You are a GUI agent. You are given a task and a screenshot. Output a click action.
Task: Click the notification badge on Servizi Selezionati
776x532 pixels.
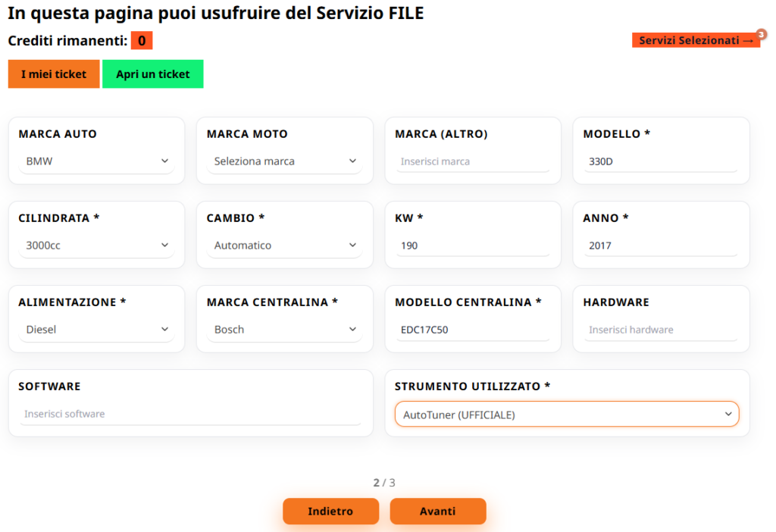(x=761, y=34)
